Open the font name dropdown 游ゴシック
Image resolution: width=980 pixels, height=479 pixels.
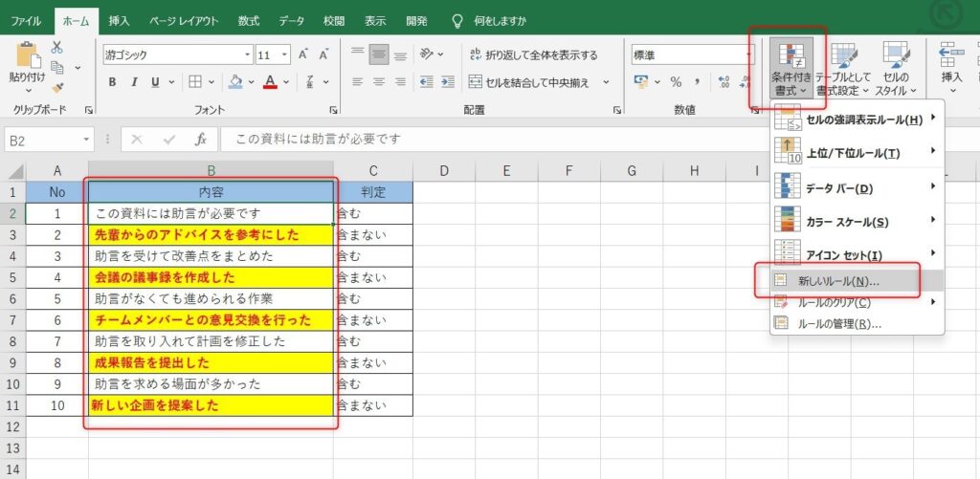click(248, 54)
